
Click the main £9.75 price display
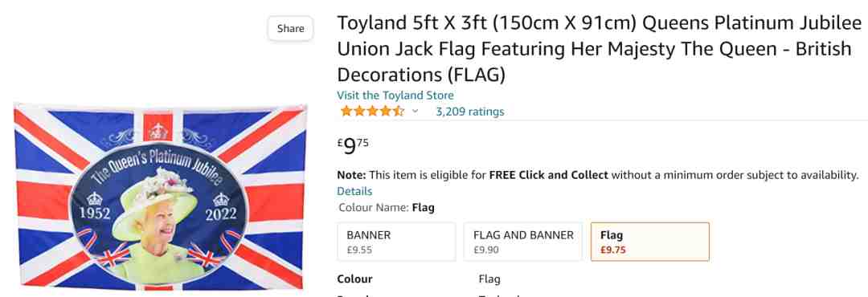[x=353, y=146]
